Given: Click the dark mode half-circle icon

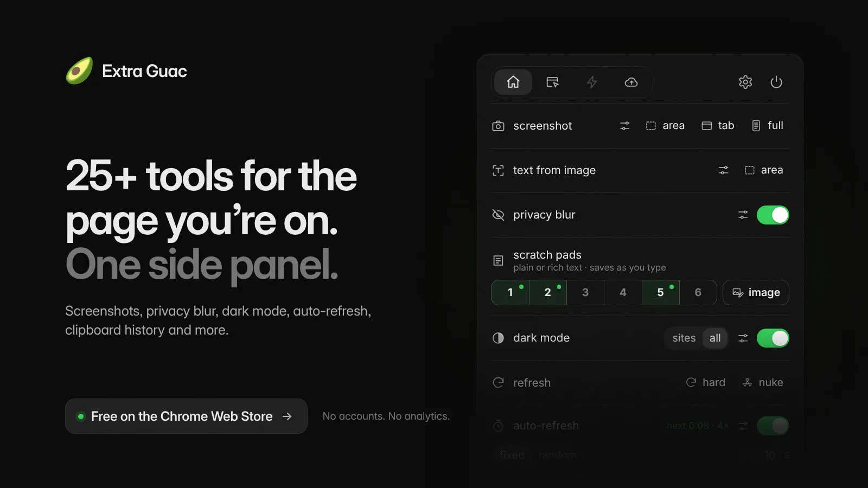Looking at the screenshot, I should pos(498,338).
